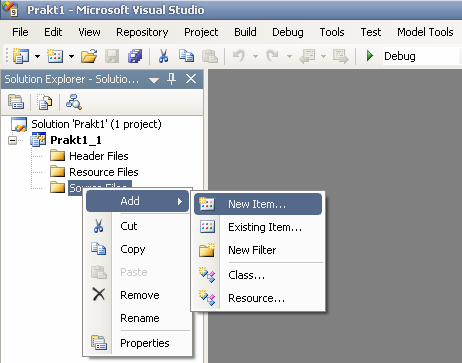462x363 pixels.
Task: Select the Header Files folder
Action: [x=99, y=156]
